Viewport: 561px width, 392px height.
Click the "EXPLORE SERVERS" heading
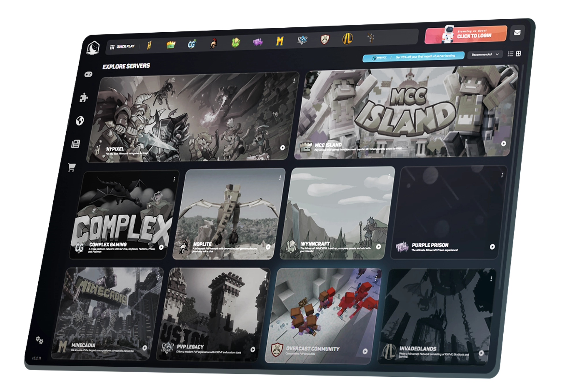tap(126, 66)
